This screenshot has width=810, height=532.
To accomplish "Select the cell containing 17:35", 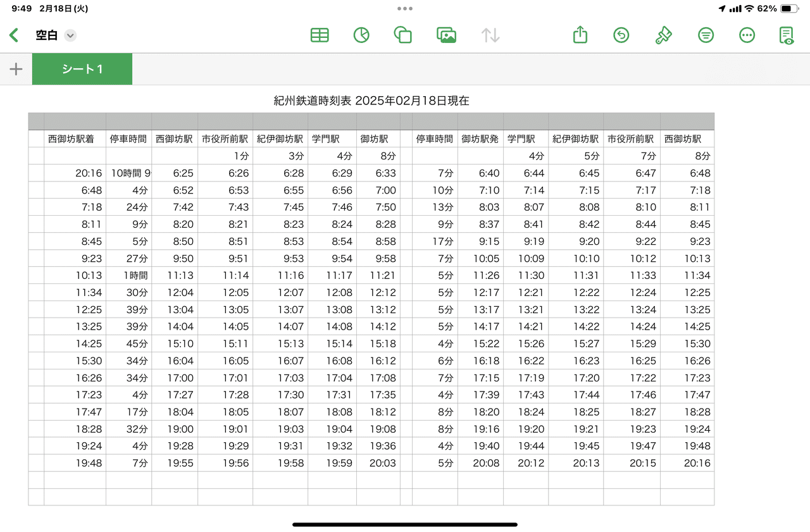I will [378, 395].
